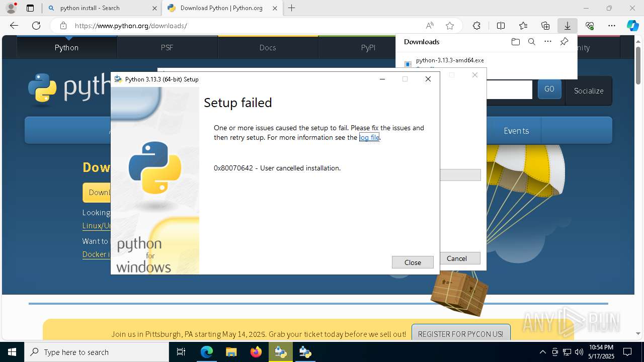Viewport: 644px width, 362px height.
Task: Toggle Read aloud in address bar
Action: point(430,26)
